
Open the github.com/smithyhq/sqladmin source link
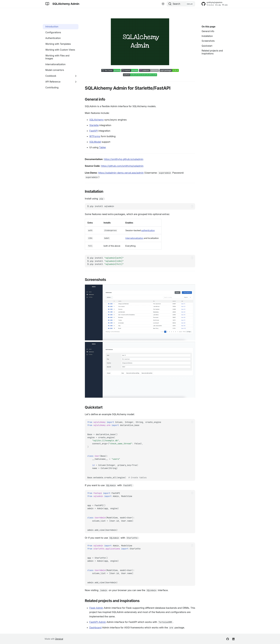(122, 166)
